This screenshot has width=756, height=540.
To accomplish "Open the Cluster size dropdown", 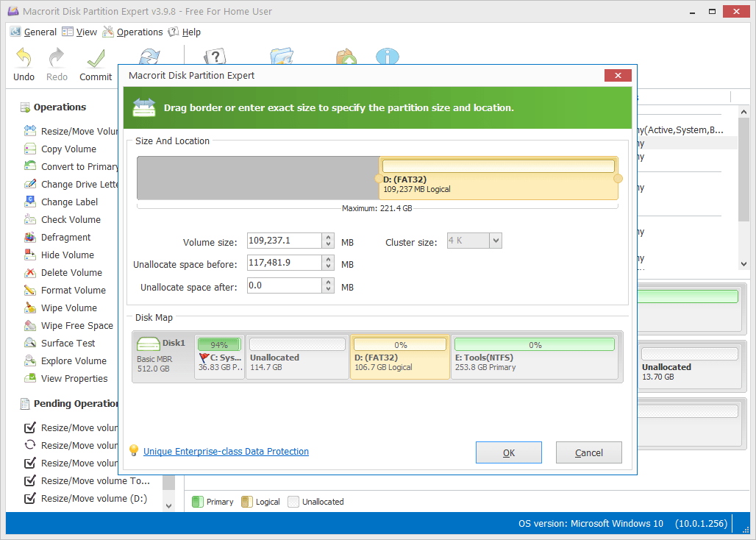I will point(496,240).
